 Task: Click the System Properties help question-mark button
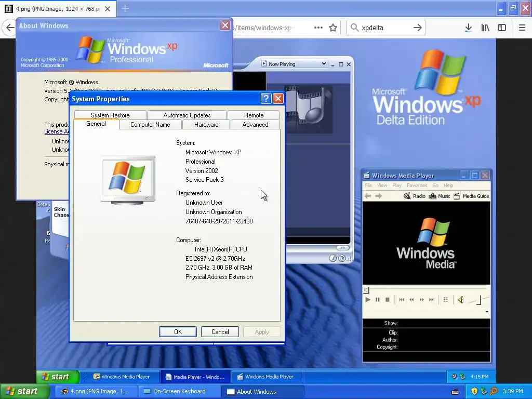tap(266, 99)
